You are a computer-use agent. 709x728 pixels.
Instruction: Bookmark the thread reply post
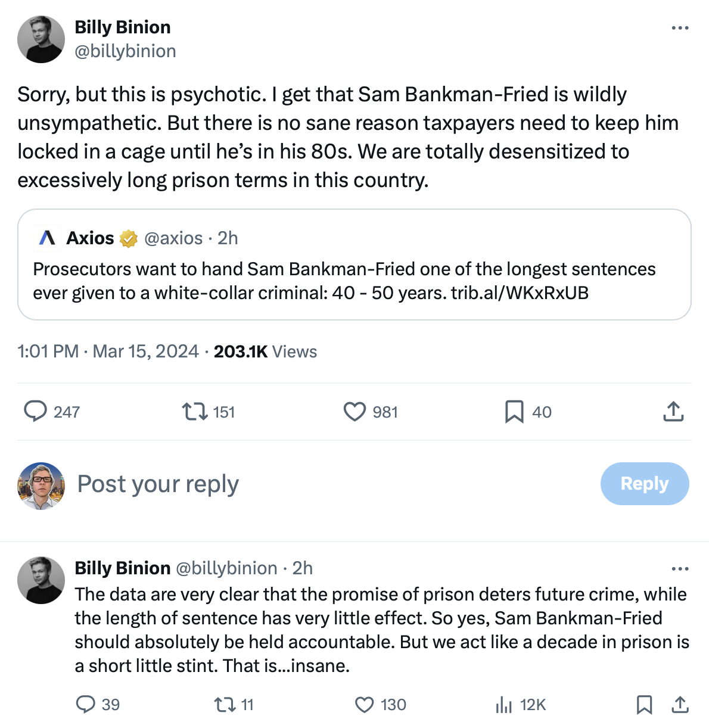click(644, 705)
